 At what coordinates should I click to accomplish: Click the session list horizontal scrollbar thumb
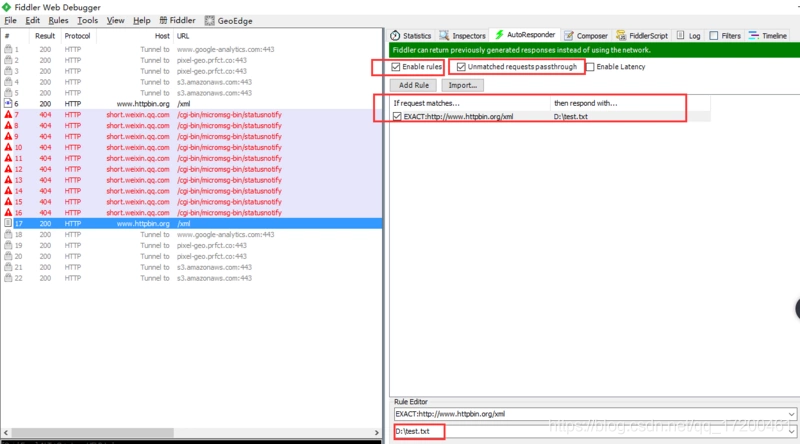point(92,432)
